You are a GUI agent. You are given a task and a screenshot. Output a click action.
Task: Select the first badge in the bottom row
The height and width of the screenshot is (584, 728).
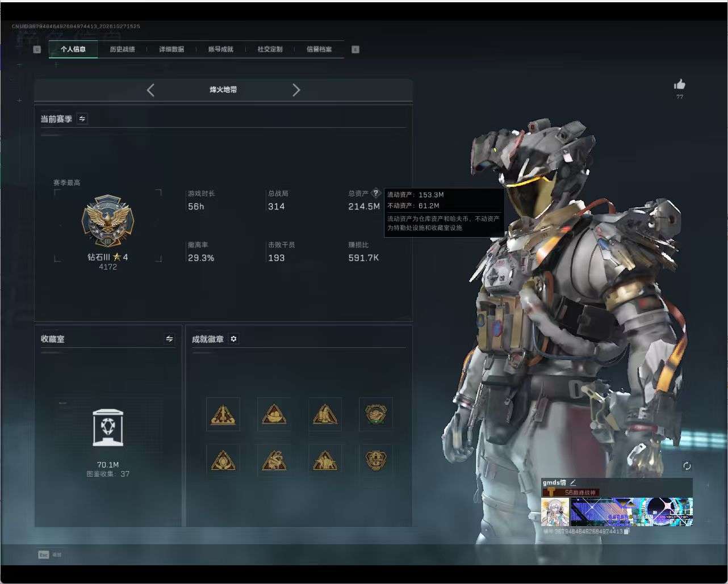[223, 460]
